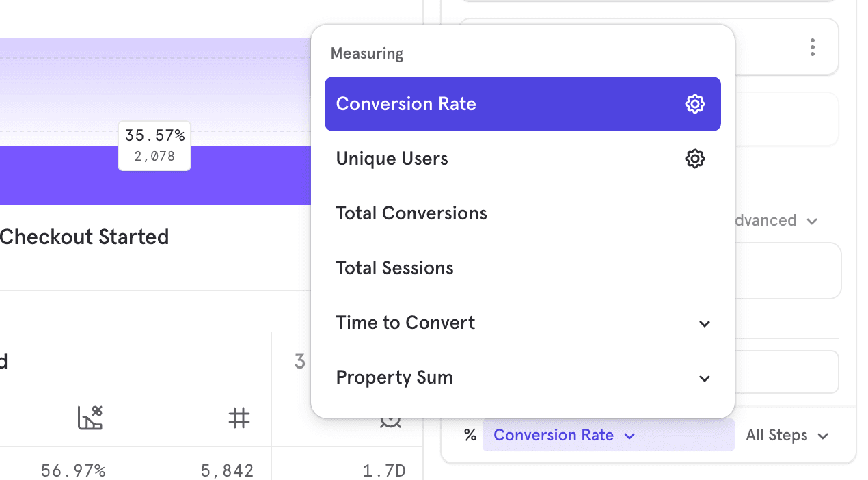Screen dimensions: 868x480
Task: Click the hash count column icon
Action: point(239,418)
